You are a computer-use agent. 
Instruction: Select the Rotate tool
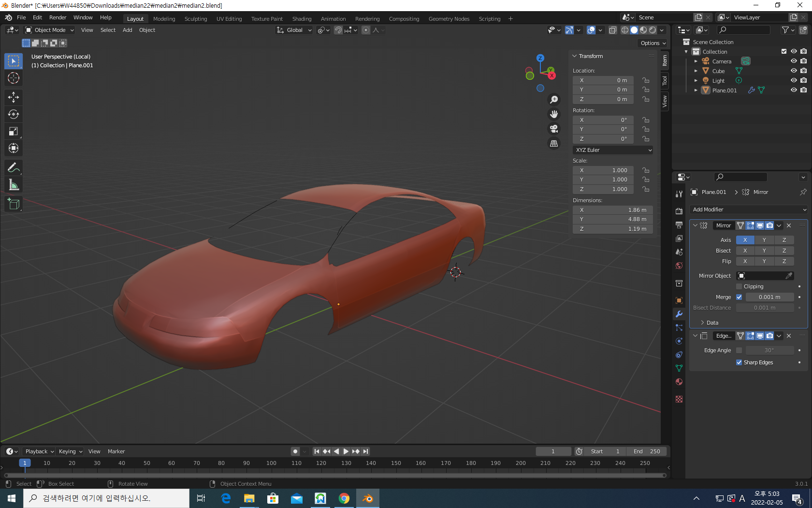(x=14, y=114)
